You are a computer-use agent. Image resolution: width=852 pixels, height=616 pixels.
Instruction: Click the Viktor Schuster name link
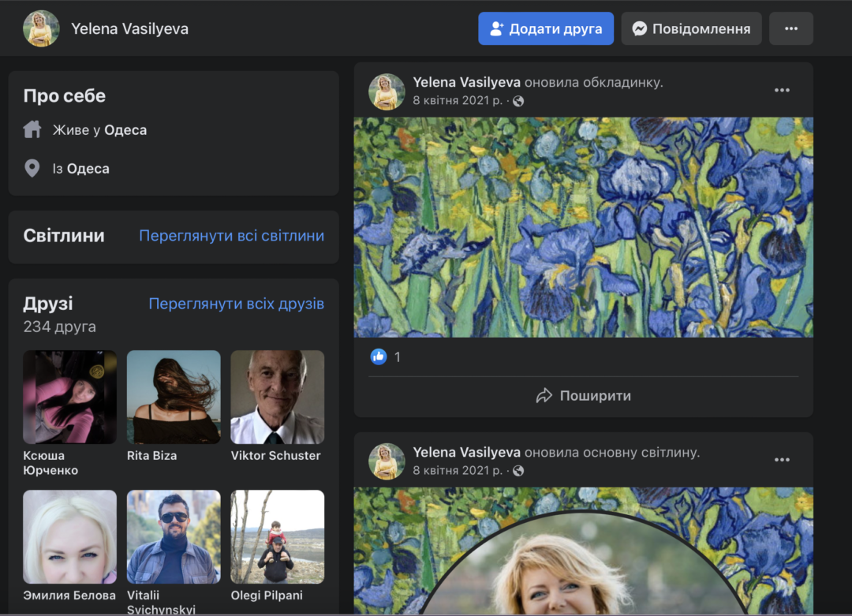275,456
